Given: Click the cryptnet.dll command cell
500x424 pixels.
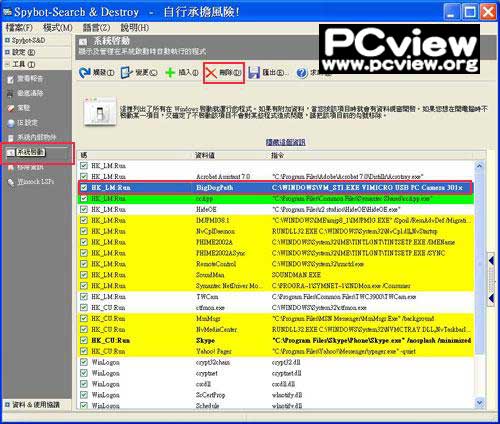Looking at the screenshot, I should pos(287,373).
